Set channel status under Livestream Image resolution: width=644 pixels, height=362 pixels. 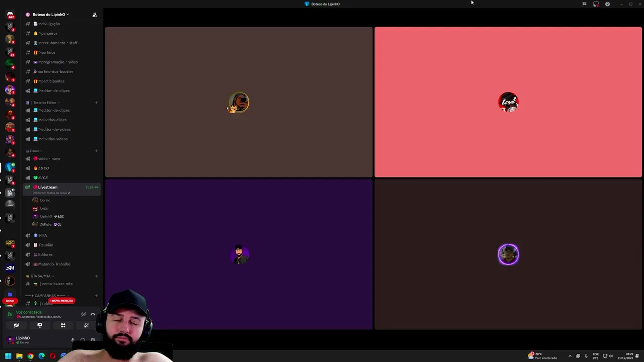click(x=51, y=193)
